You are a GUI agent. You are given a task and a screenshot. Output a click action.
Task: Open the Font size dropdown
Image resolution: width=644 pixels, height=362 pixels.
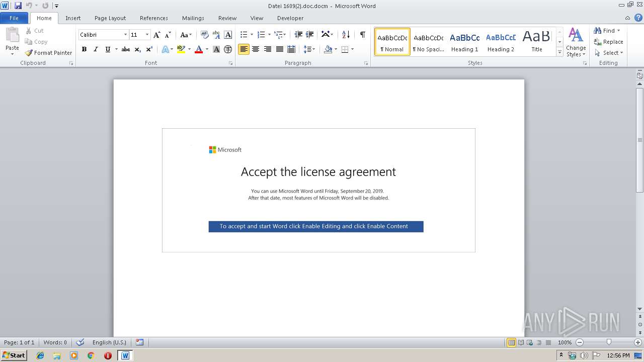click(x=147, y=35)
